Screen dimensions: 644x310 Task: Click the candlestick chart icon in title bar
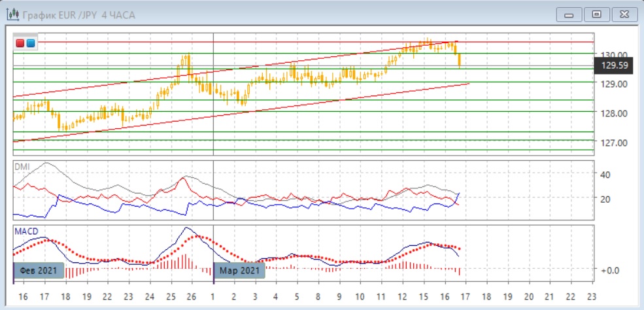point(12,14)
